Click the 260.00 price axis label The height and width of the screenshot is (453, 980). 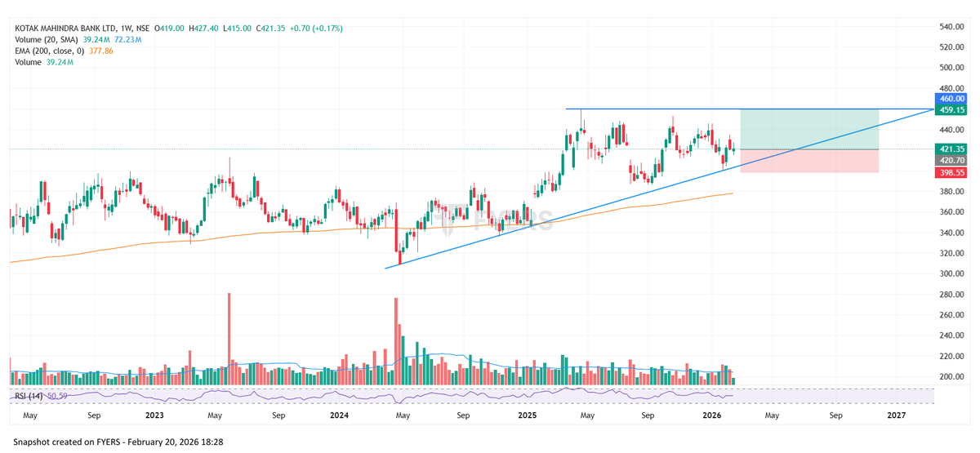click(952, 315)
